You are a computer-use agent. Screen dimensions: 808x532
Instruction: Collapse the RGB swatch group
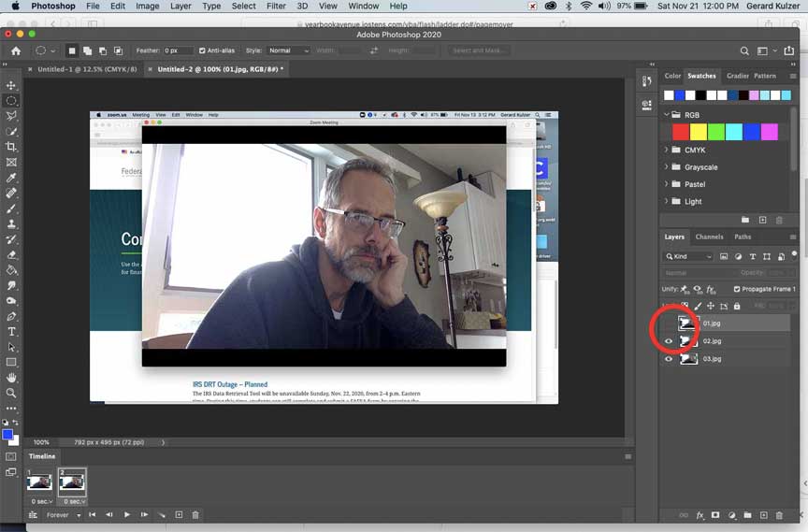pos(666,114)
